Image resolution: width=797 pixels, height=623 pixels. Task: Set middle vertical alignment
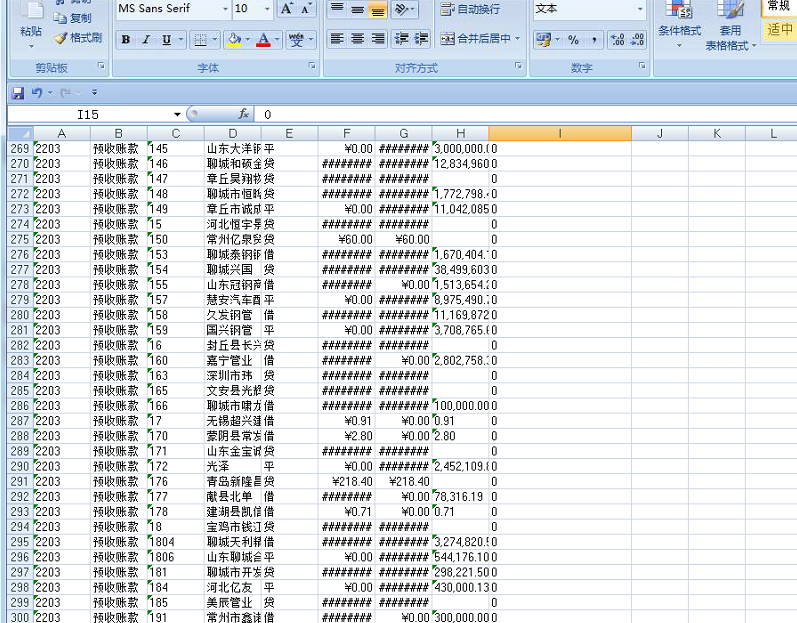coord(357,9)
